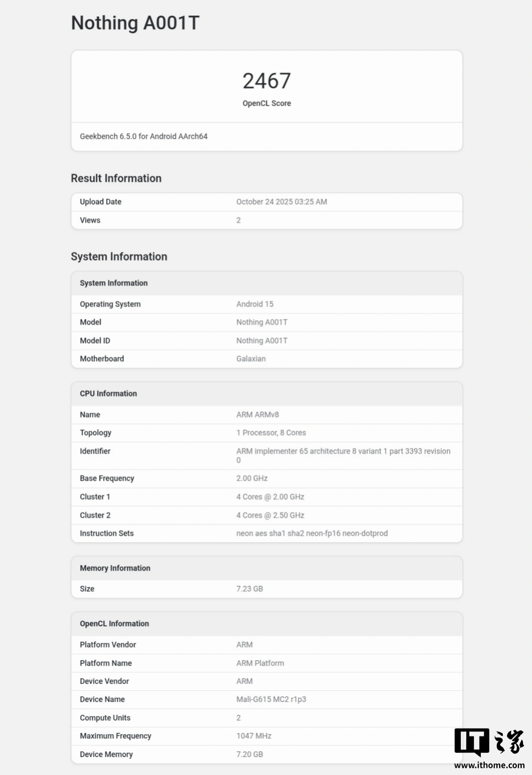Screen dimensions: 532x775
Task: Click the Nothing A001T page title
Action: coord(135,23)
